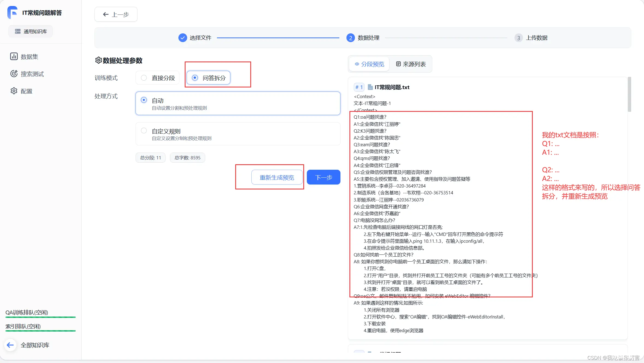This screenshot has height=363, width=644.
Task: Click the 选择文件 completed checkmark icon
Action: [x=183, y=38]
